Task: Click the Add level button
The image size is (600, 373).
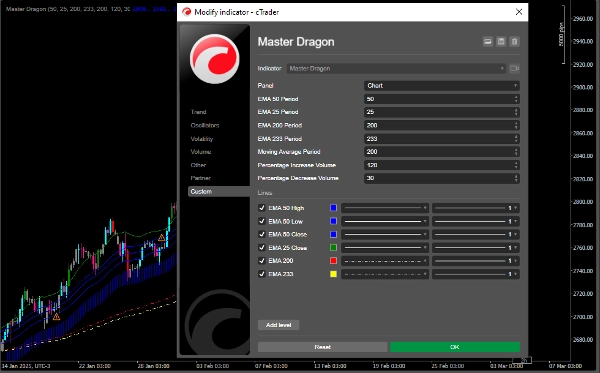Action: 279,325
